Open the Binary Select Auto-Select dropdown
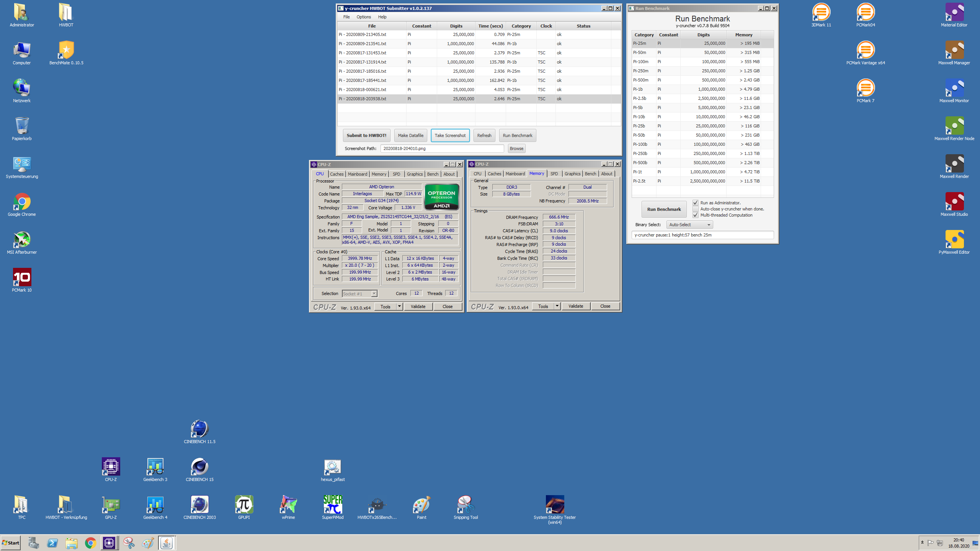The height and width of the screenshot is (551, 980). pyautogui.click(x=689, y=225)
